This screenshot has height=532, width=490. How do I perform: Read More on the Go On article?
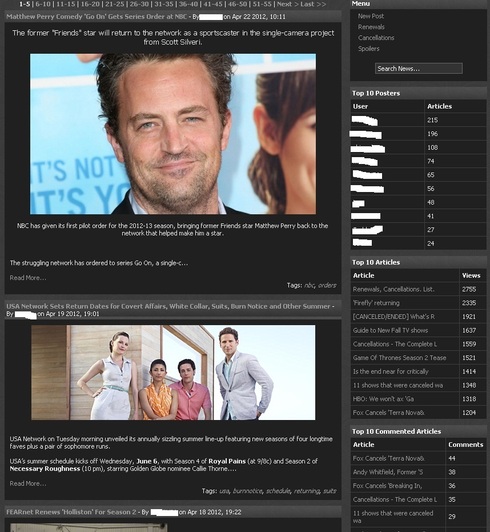point(28,278)
